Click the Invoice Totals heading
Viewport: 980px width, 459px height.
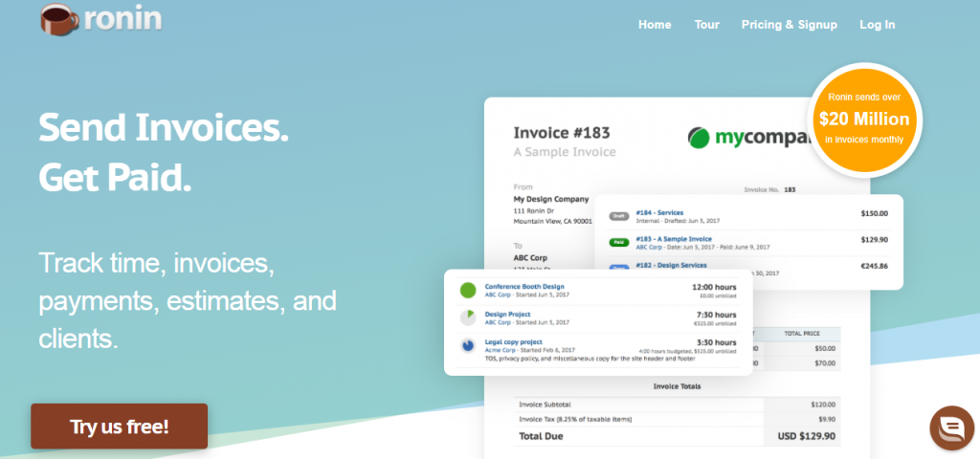click(677, 386)
